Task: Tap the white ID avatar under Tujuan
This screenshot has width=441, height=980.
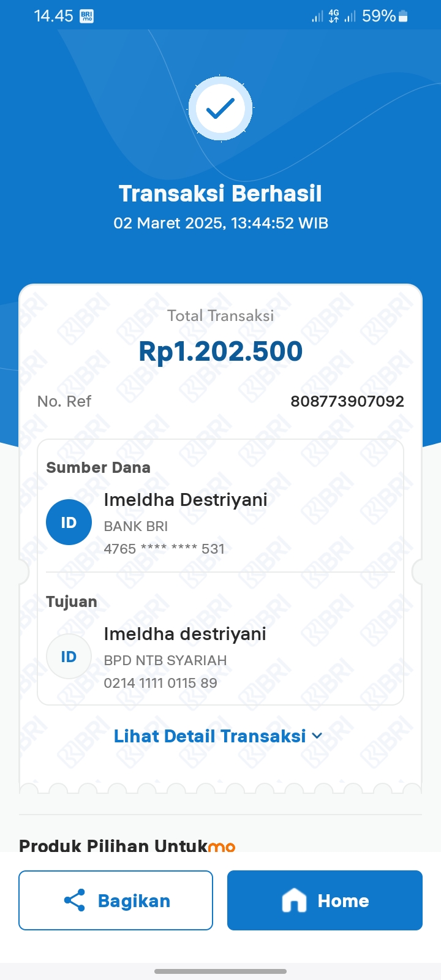Action: click(x=69, y=657)
